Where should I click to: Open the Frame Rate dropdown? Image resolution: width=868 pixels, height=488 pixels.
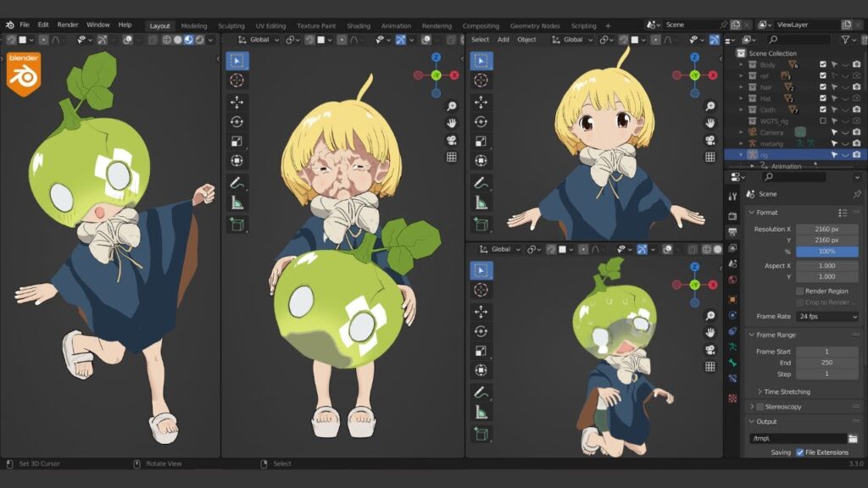pyautogui.click(x=826, y=316)
